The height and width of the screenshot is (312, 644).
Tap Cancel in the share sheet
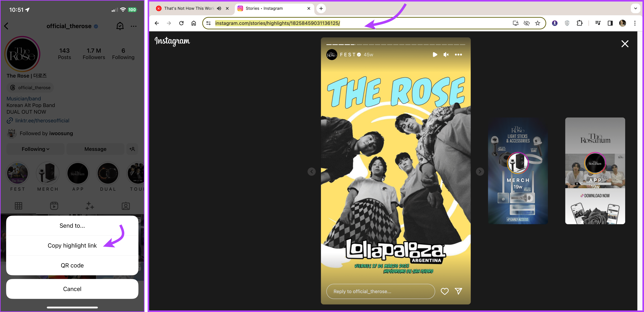(x=72, y=289)
